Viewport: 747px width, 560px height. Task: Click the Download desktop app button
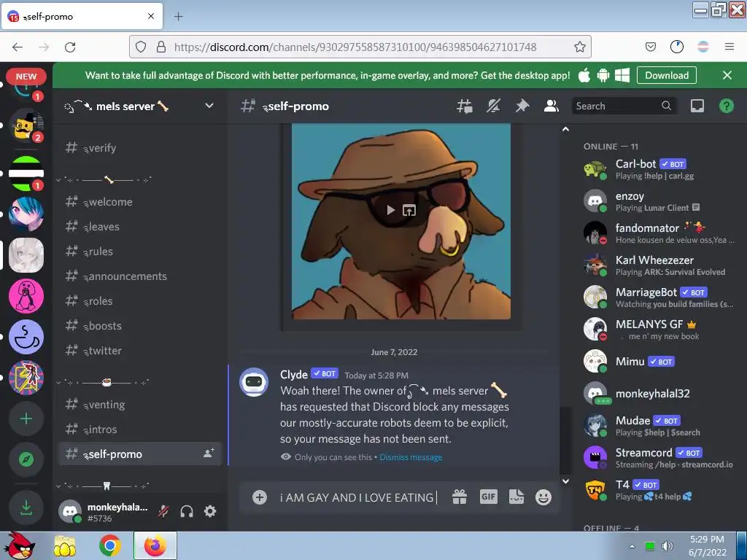click(667, 75)
